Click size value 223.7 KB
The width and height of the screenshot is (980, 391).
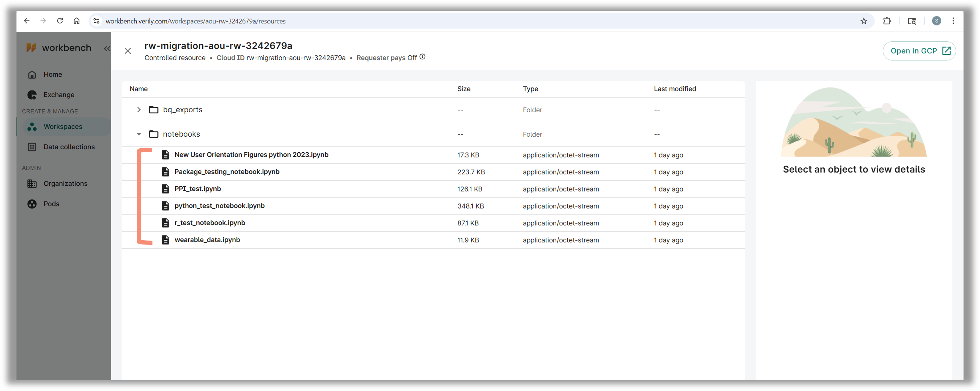coord(471,172)
